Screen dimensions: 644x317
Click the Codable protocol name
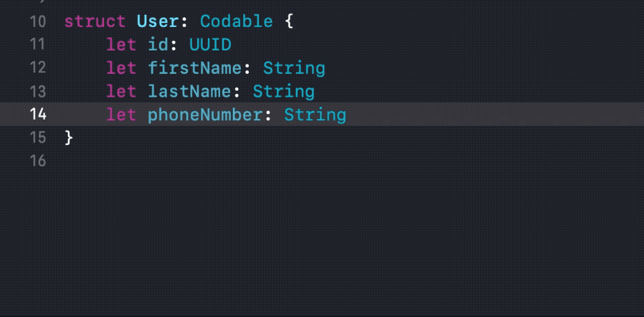pyautogui.click(x=236, y=21)
